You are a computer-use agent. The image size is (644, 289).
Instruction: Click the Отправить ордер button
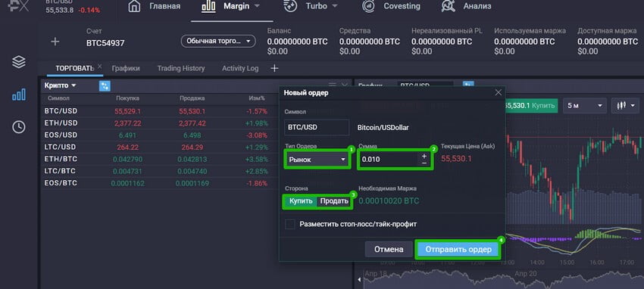[x=458, y=249]
